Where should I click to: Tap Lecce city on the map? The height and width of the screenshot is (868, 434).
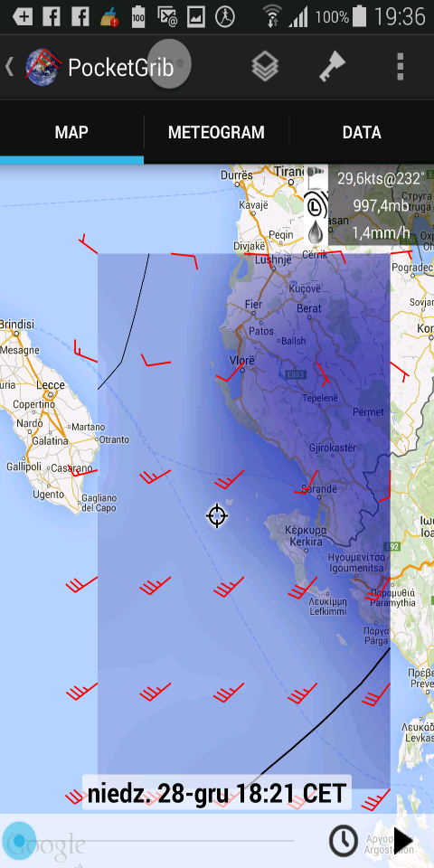(51, 385)
